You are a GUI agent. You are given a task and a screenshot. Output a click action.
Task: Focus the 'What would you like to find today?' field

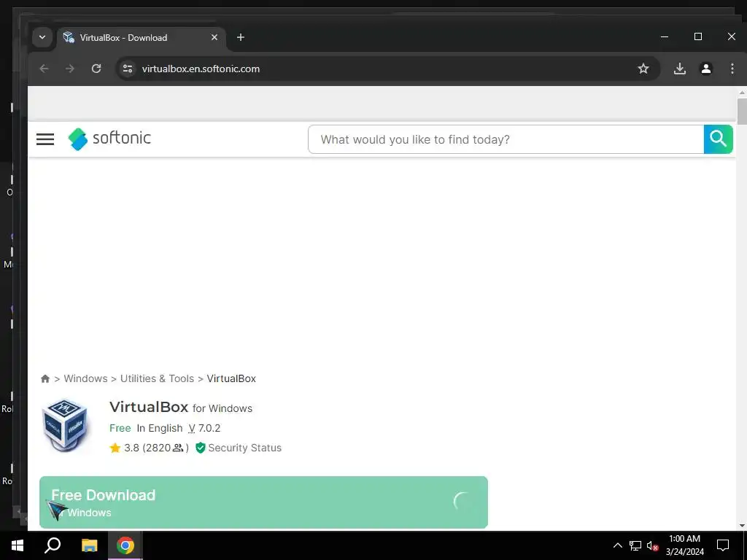click(506, 139)
